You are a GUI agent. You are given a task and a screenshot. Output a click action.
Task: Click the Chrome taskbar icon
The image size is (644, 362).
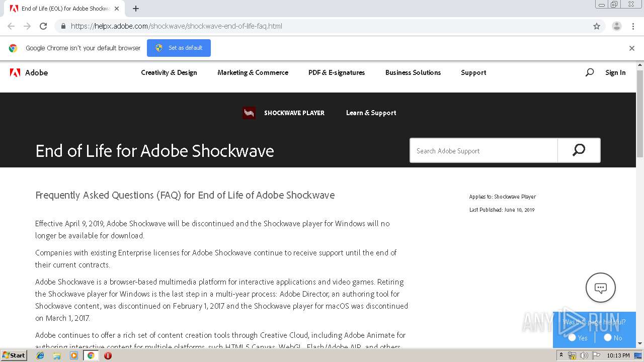point(91,355)
